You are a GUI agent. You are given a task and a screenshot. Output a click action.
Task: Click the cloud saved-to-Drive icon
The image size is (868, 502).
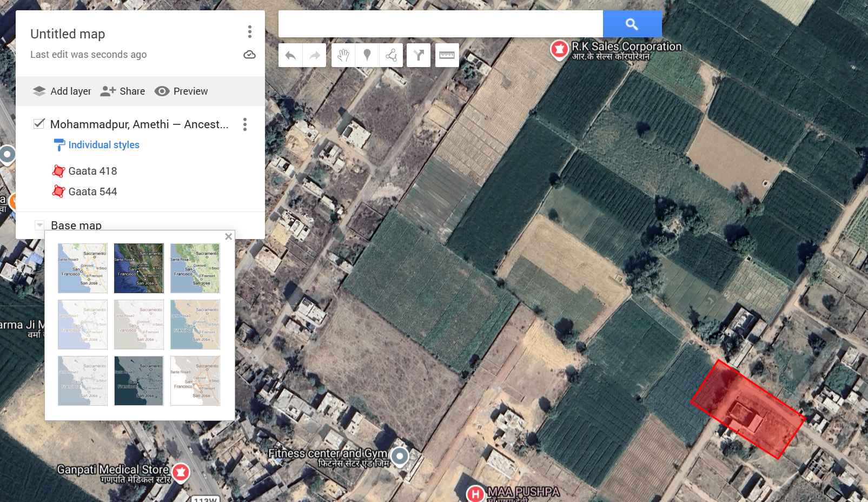pos(249,55)
